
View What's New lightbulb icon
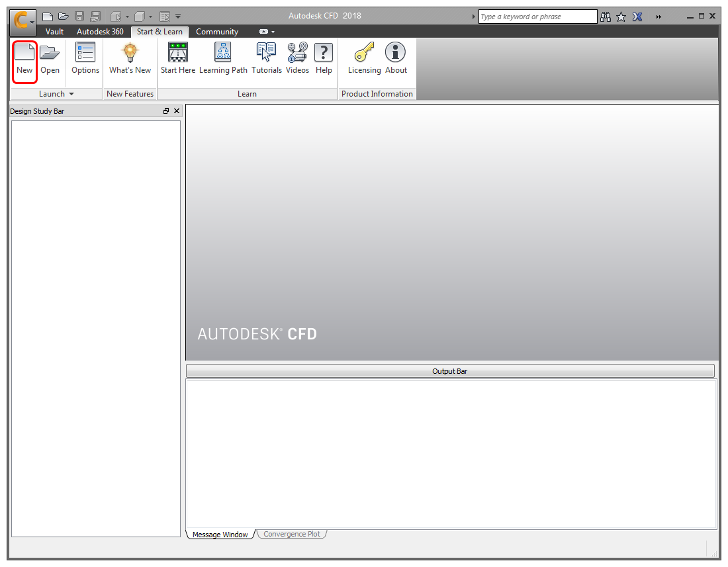(x=130, y=52)
